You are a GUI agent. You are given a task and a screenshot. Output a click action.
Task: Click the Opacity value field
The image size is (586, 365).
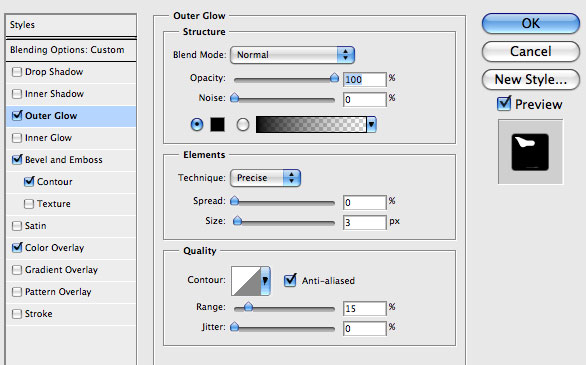coord(364,80)
